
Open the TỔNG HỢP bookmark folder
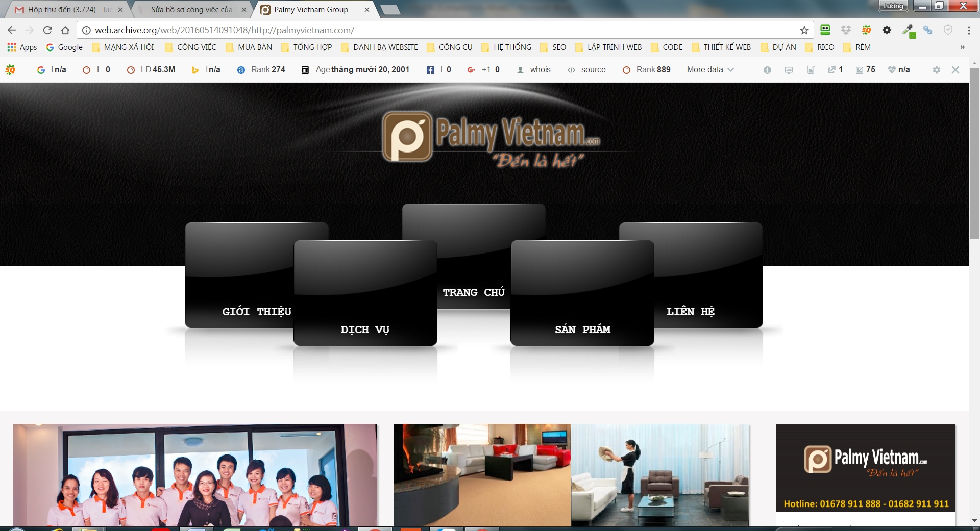(307, 47)
